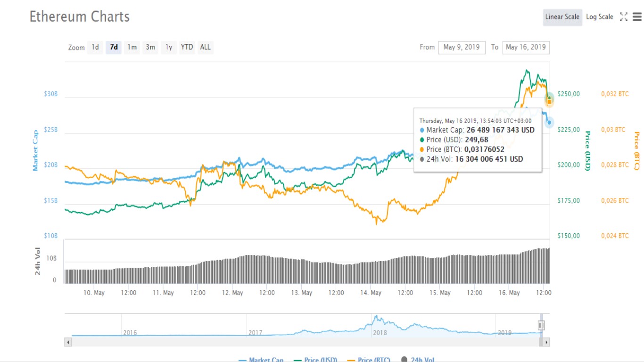Click tooltip Price (USD) value 249,68
644x362 pixels.
476,140
